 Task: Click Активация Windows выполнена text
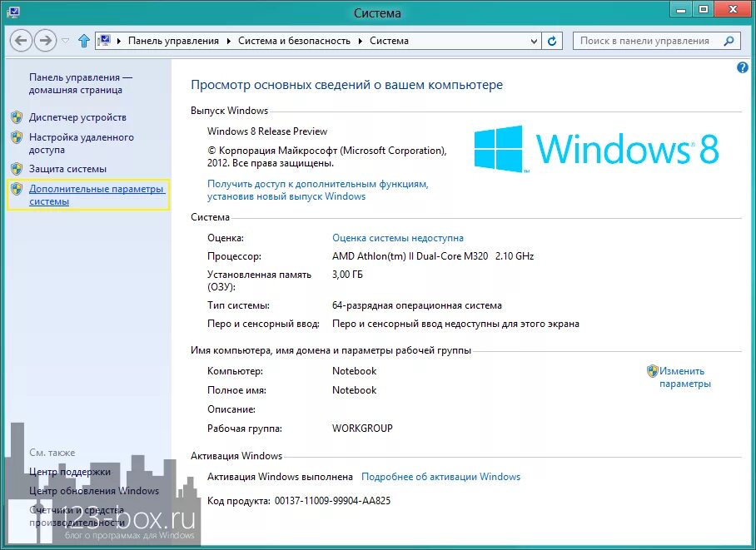280,477
